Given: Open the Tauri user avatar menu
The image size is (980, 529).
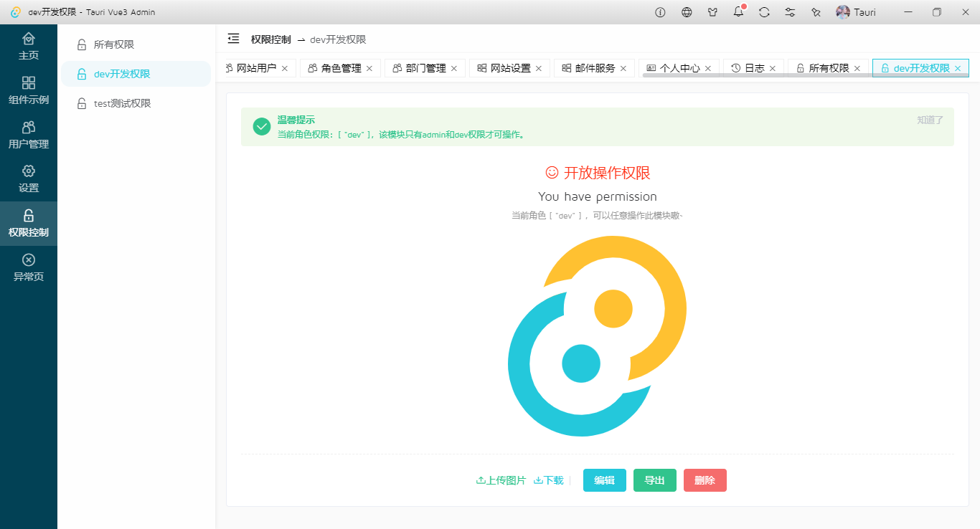Looking at the screenshot, I should (856, 12).
